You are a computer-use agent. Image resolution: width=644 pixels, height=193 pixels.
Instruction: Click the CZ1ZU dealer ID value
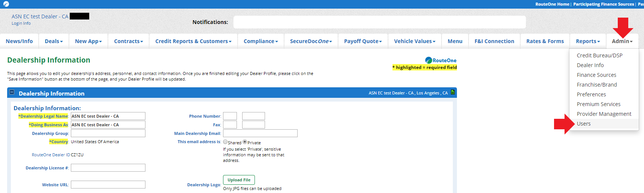point(77,155)
